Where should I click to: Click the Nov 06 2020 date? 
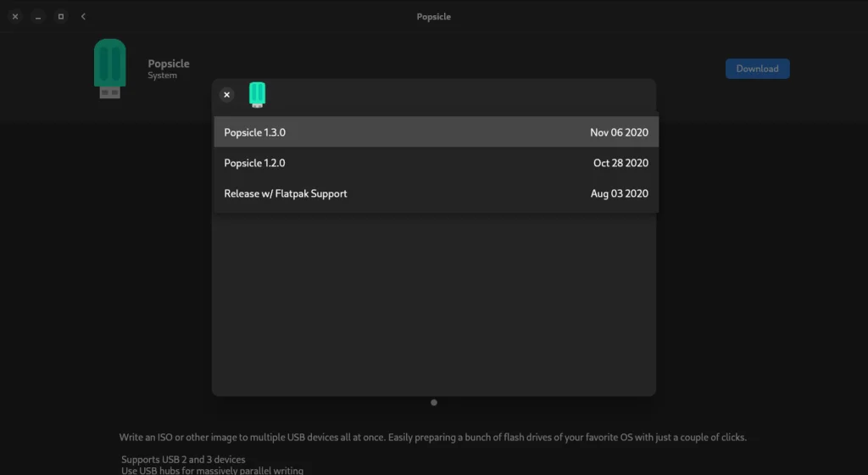point(619,132)
